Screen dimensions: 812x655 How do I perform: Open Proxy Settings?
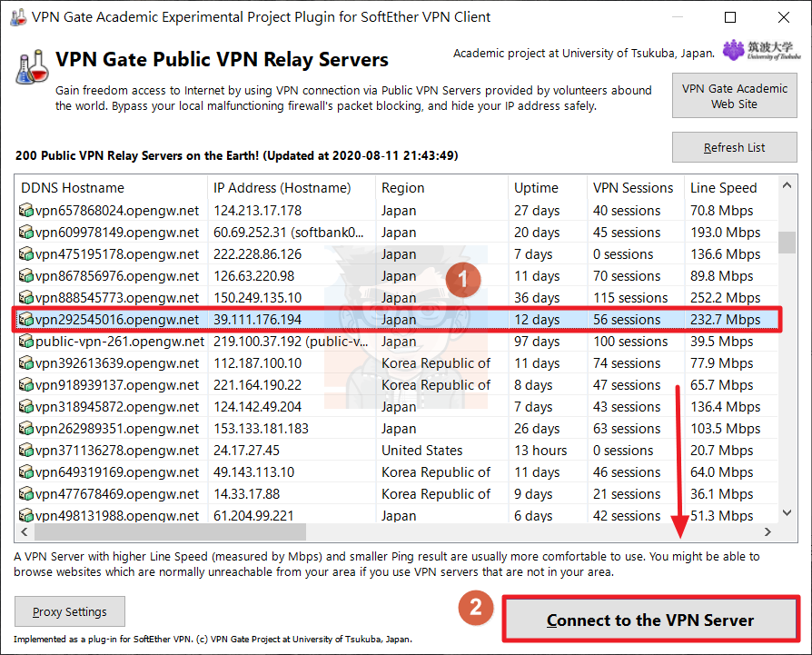pyautogui.click(x=70, y=611)
